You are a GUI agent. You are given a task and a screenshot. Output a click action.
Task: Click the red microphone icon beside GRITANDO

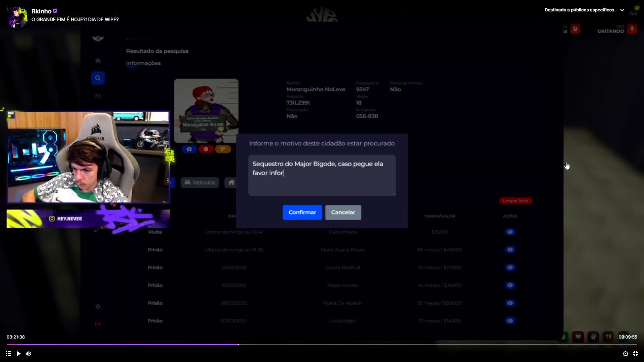(632, 29)
